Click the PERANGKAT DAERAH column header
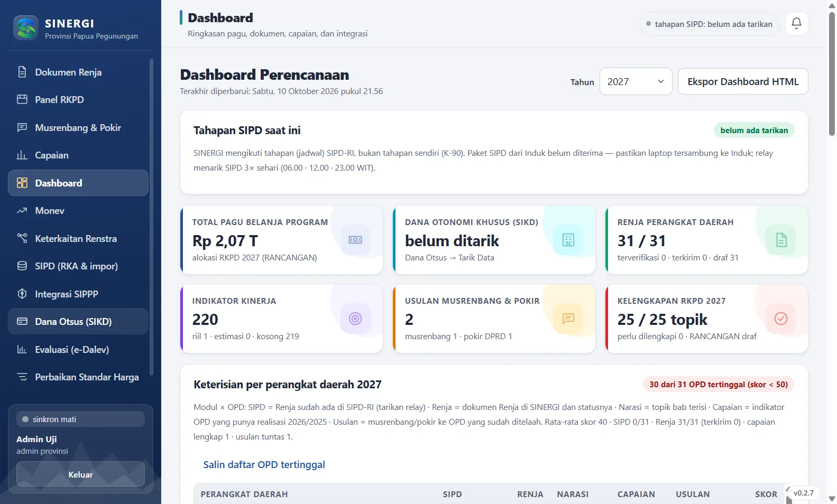The width and height of the screenshot is (837, 504). (x=244, y=494)
